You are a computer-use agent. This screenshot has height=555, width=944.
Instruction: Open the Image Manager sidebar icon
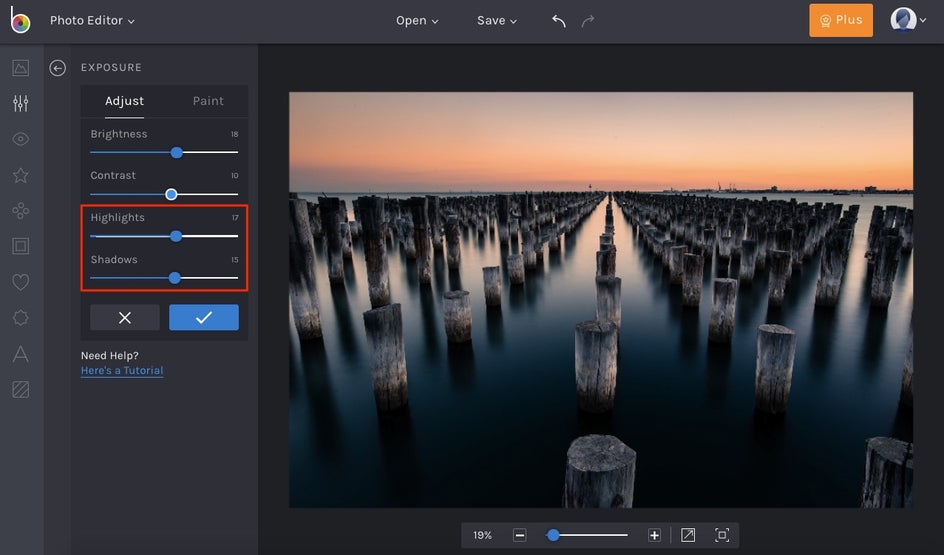21,68
